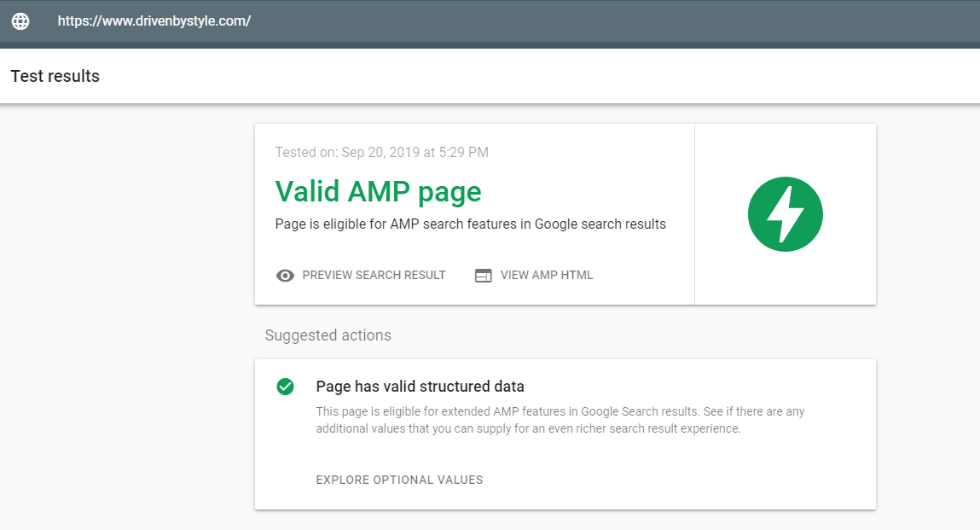Image resolution: width=980 pixels, height=530 pixels.
Task: Click the 'Valid AMP page' heading
Action: (x=378, y=191)
